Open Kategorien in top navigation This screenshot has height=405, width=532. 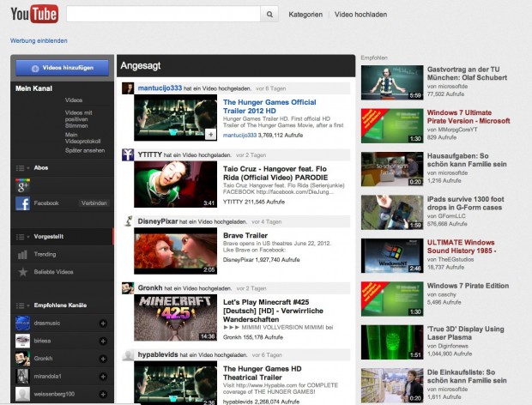click(305, 15)
